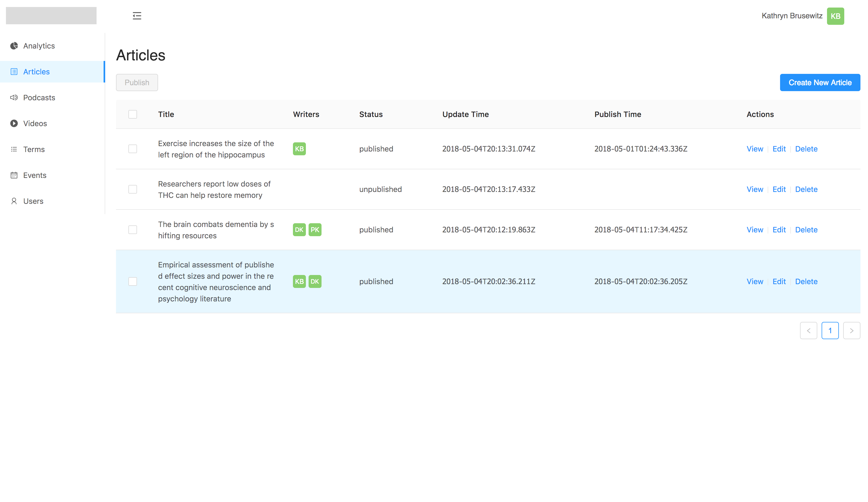Click the Podcasts speaker icon
This screenshot has width=868, height=502.
click(x=14, y=97)
